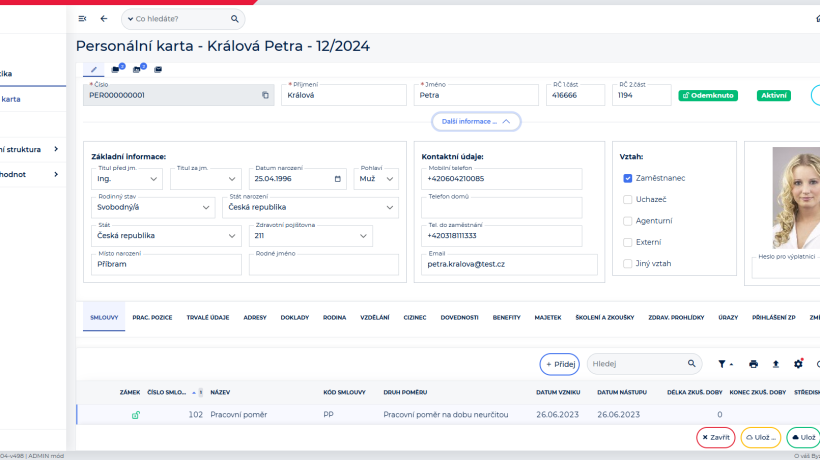Image resolution: width=820 pixels, height=460 pixels.
Task: Switch to the Adresy tab
Action: [x=254, y=317]
